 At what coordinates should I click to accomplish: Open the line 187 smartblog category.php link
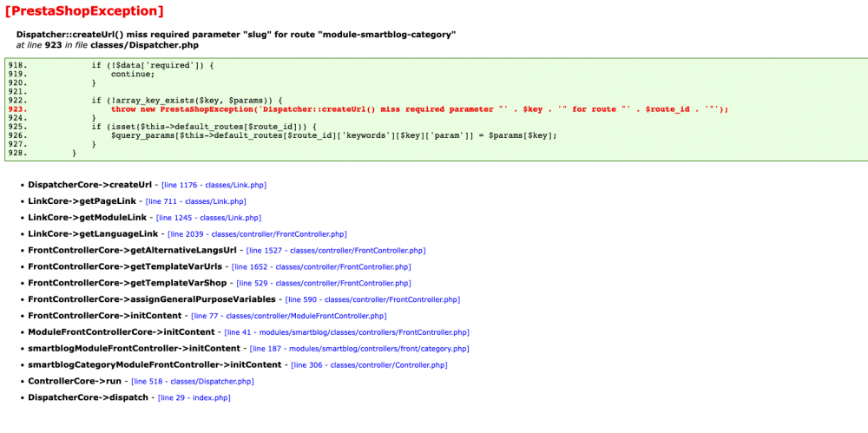(x=359, y=349)
